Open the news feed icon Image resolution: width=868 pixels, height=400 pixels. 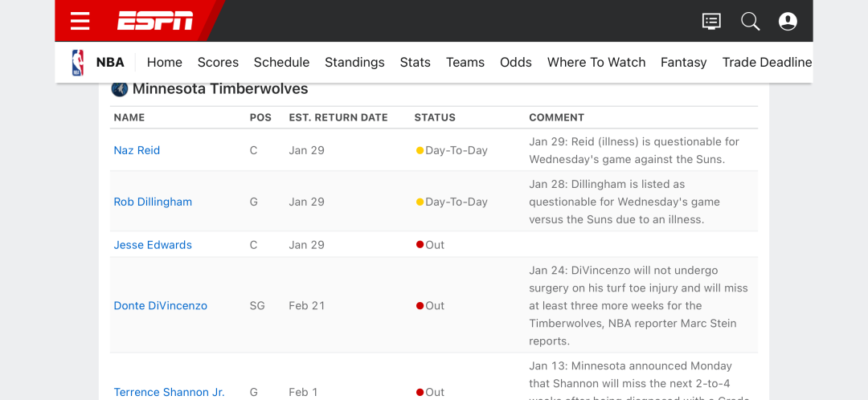(x=711, y=22)
